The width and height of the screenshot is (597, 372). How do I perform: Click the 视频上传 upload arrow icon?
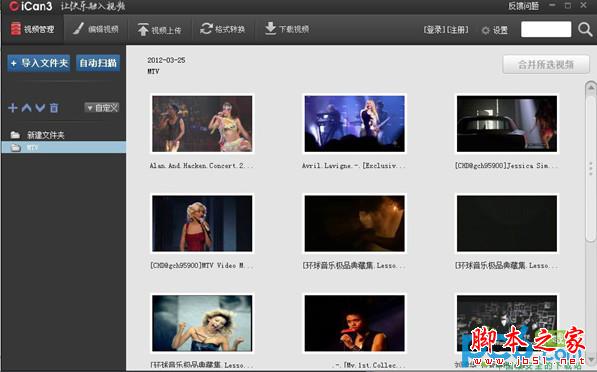point(143,29)
